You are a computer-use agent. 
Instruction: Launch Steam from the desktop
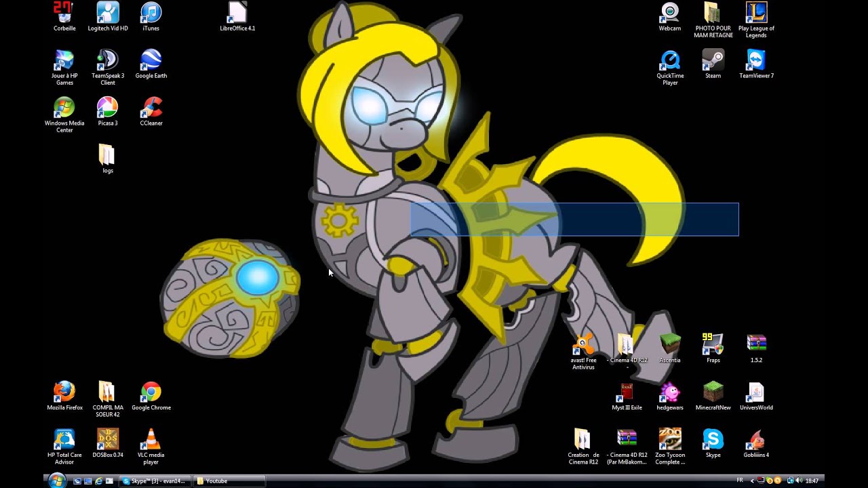713,64
